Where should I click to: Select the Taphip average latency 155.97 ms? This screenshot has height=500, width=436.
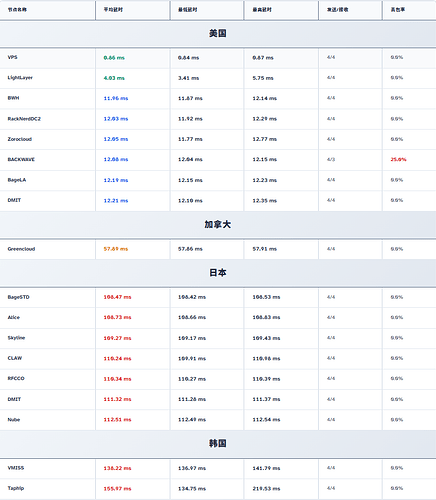click(x=117, y=489)
